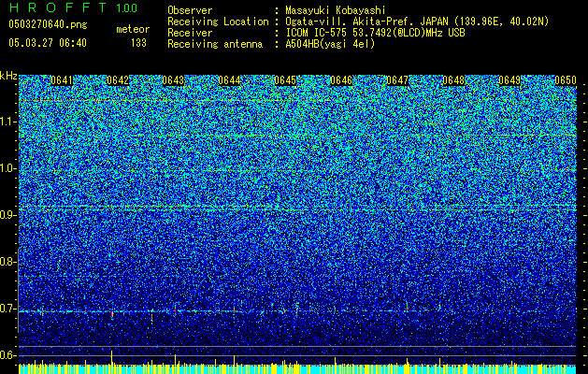
Task: Click the Receiving antenna label
Action: click(x=215, y=44)
